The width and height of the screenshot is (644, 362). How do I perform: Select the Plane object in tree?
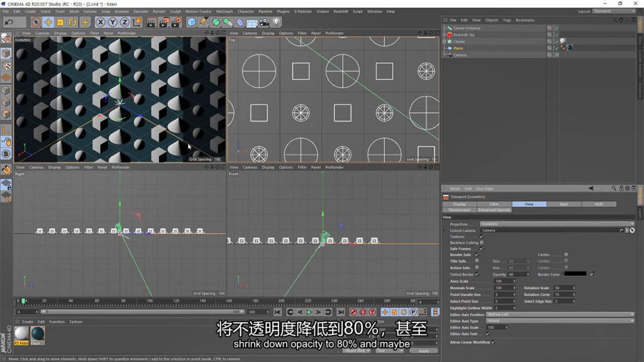point(458,48)
